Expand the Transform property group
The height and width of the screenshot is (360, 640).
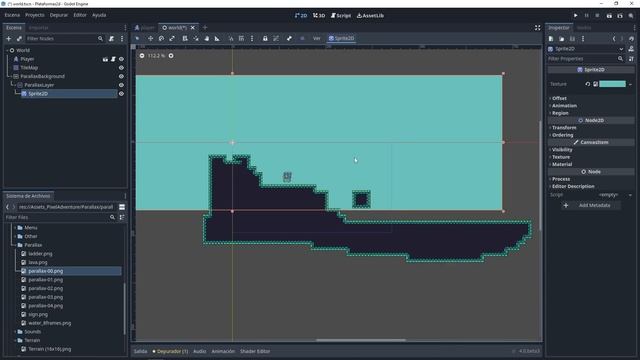[x=563, y=128]
